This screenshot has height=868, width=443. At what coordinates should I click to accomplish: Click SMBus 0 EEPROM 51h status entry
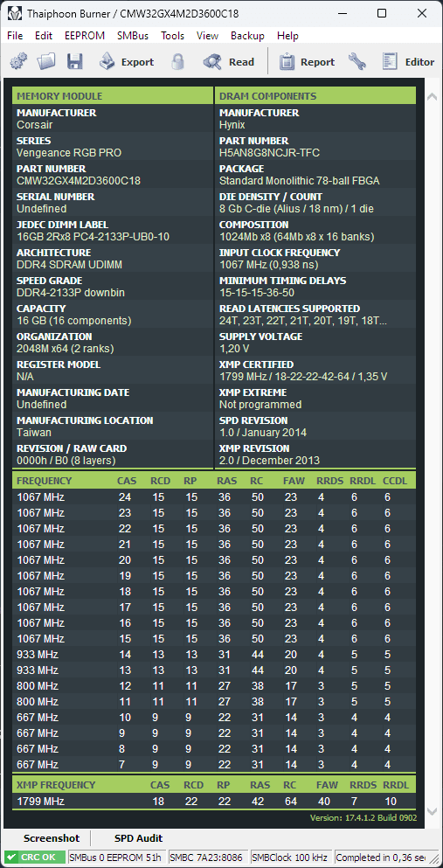(115, 857)
